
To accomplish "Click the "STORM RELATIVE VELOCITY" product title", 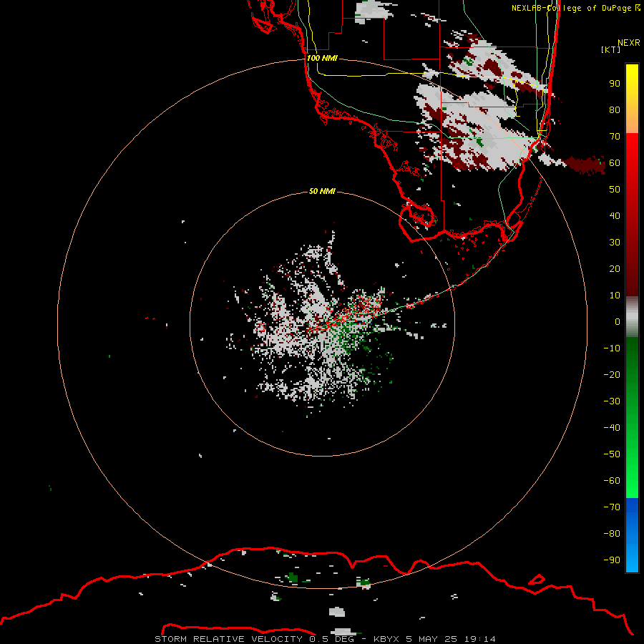I will (228, 639).
